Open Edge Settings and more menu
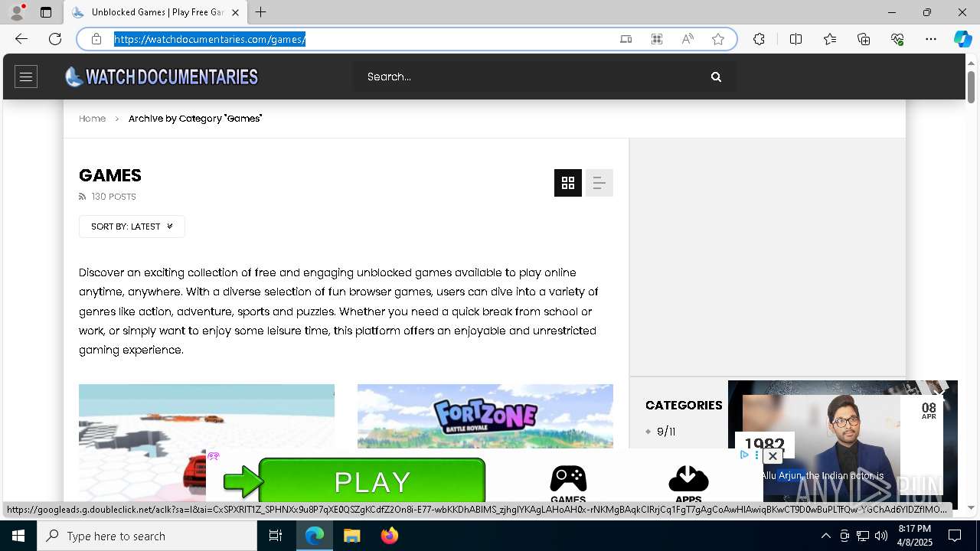This screenshot has height=551, width=980. pos(931,39)
